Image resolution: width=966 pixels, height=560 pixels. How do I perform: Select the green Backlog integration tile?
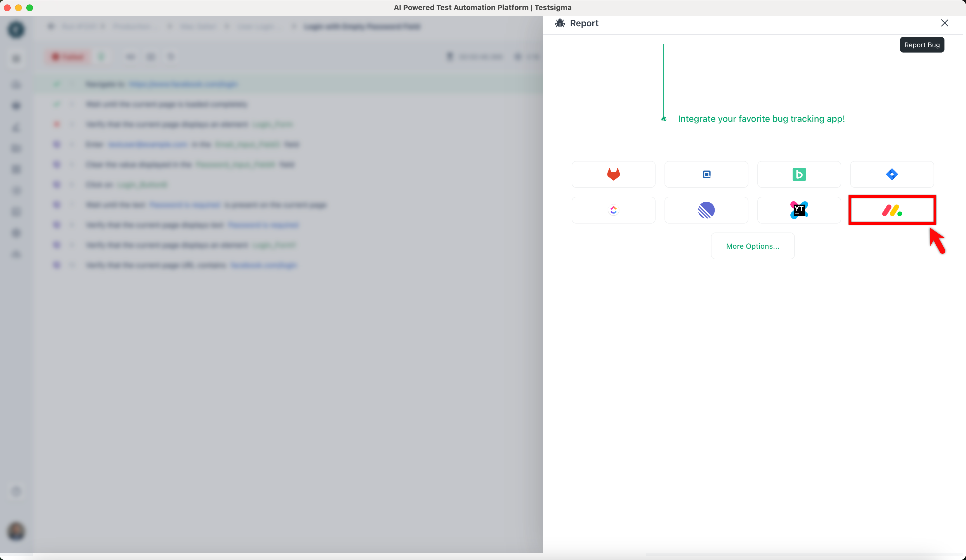coord(799,174)
